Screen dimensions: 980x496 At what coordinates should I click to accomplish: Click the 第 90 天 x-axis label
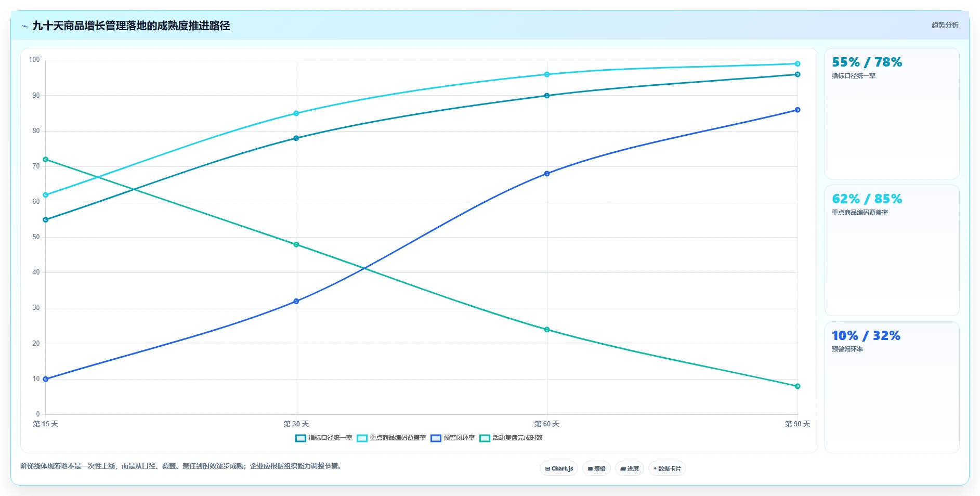coord(798,424)
